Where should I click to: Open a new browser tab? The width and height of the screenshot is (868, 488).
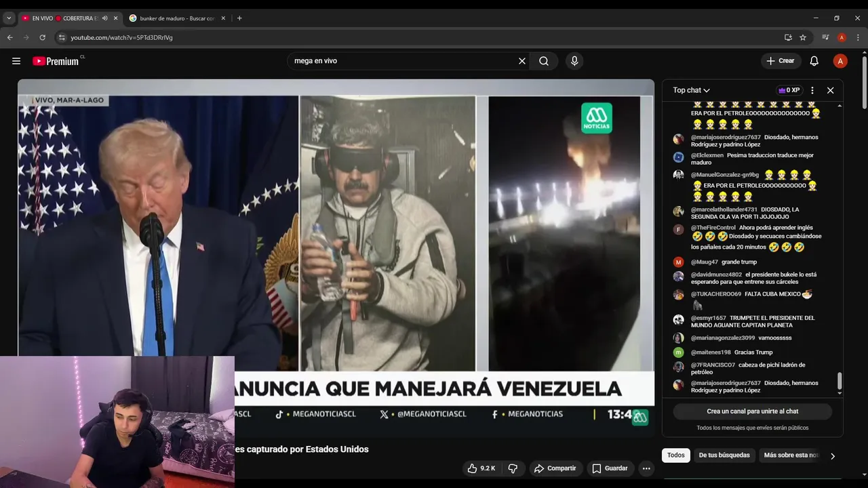pos(239,18)
